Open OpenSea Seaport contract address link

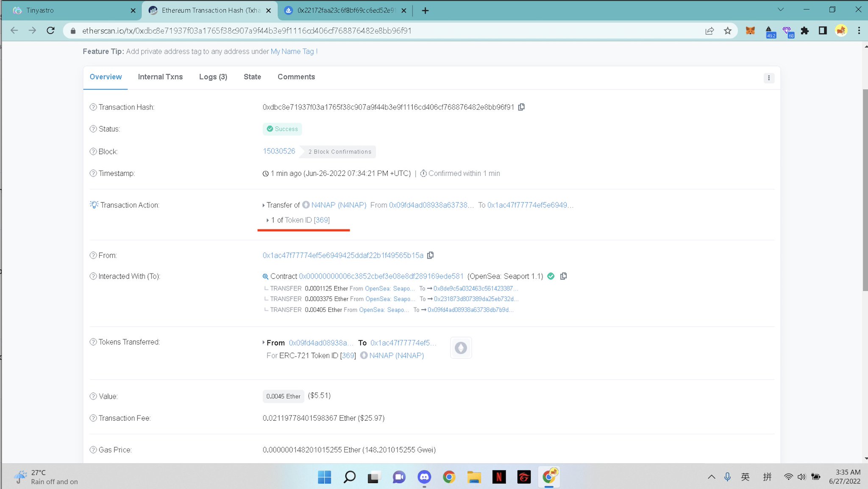click(381, 276)
